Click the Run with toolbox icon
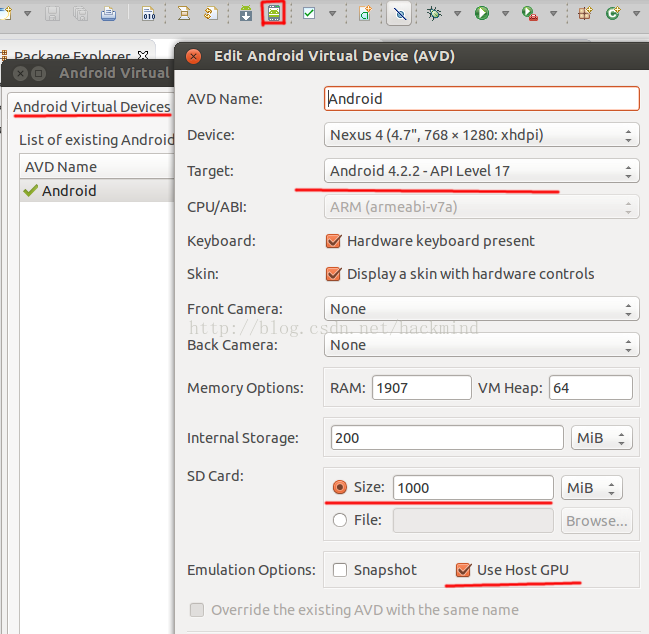Screen dimensions: 649x634 coord(529,13)
